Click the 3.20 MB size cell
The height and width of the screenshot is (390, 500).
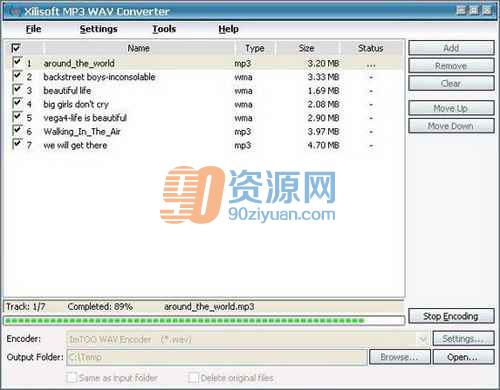pyautogui.click(x=323, y=63)
